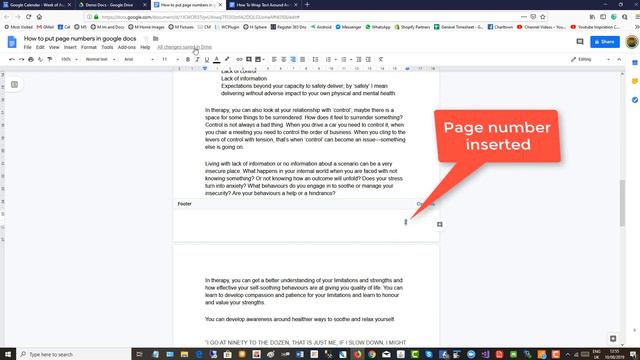Image resolution: width=640 pixels, height=360 pixels.
Task: Open the insert image dropdown
Action: tap(260, 60)
